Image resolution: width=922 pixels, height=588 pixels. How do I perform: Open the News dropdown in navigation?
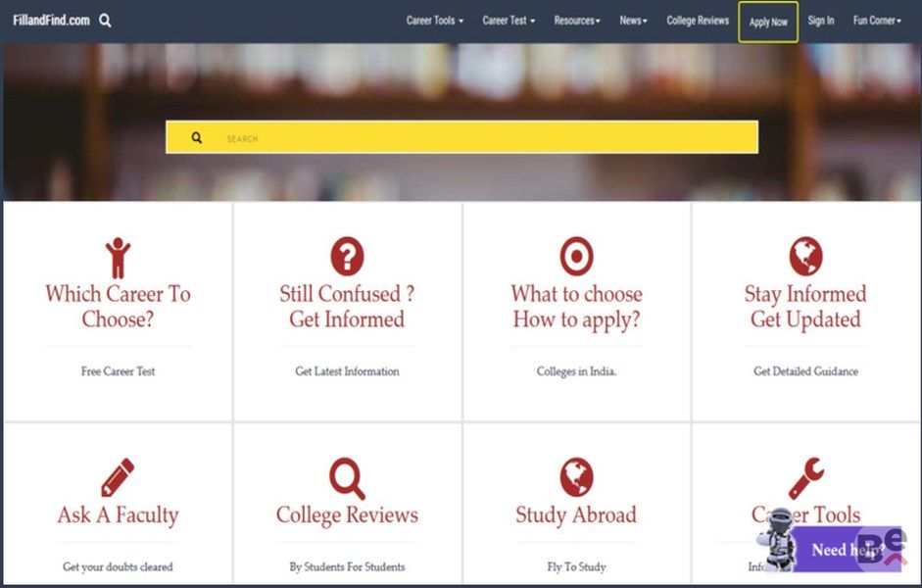(633, 21)
